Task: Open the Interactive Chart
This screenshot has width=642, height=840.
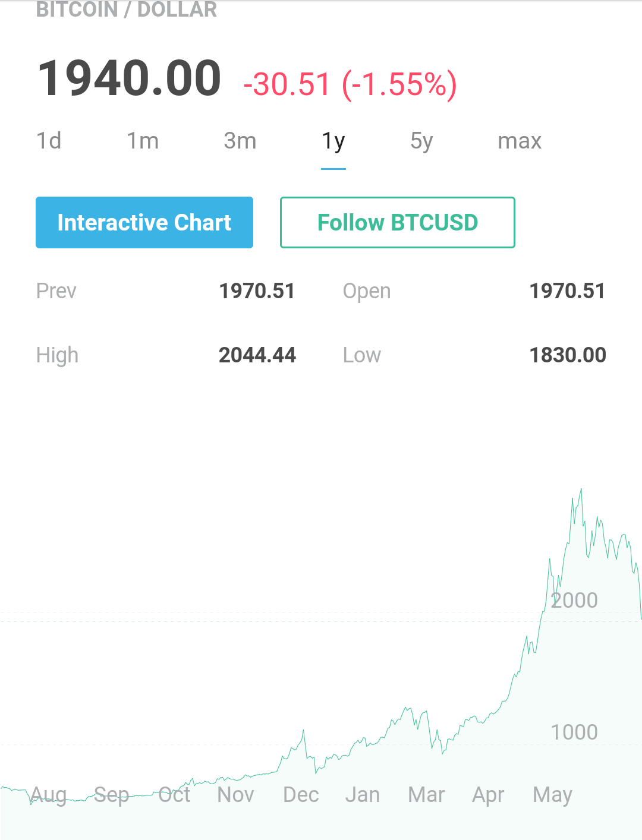Action: tap(144, 222)
